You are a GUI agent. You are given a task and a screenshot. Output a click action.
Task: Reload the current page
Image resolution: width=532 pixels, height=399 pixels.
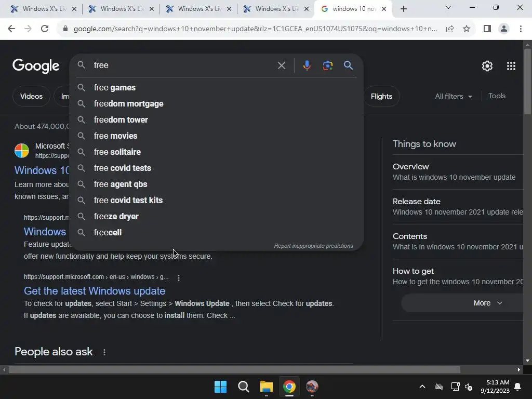point(45,29)
